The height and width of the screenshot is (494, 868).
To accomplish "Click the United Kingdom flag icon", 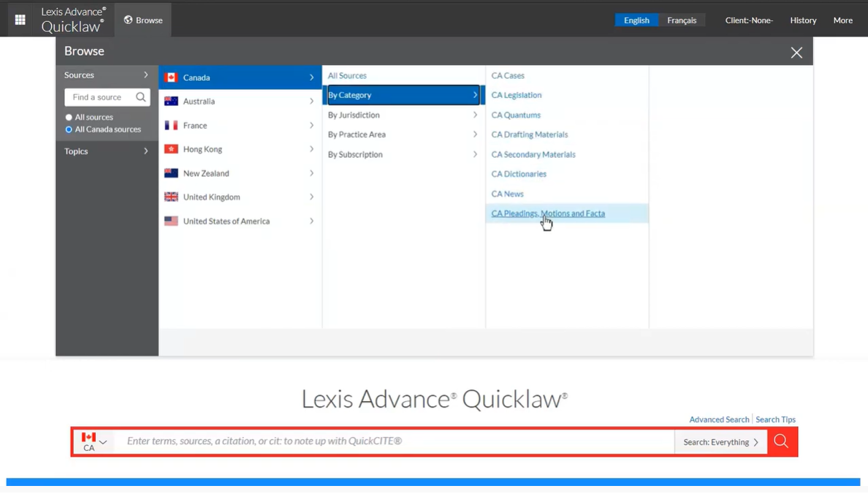I will coord(171,197).
